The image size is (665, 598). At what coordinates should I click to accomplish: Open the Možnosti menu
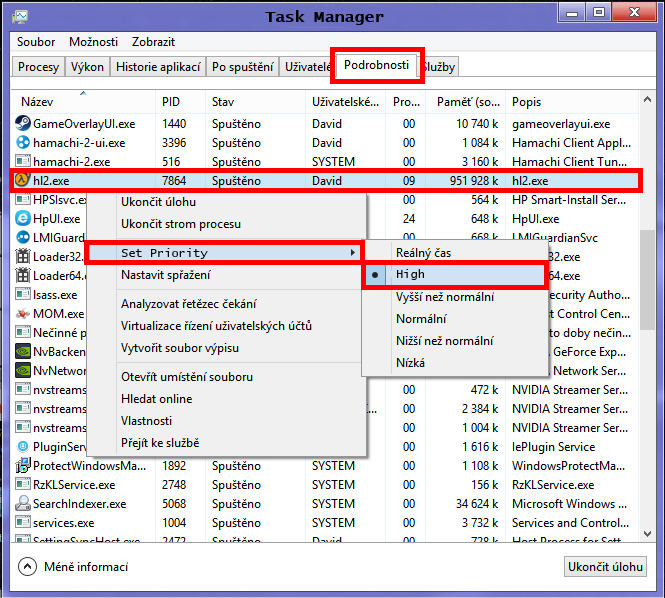(93, 42)
